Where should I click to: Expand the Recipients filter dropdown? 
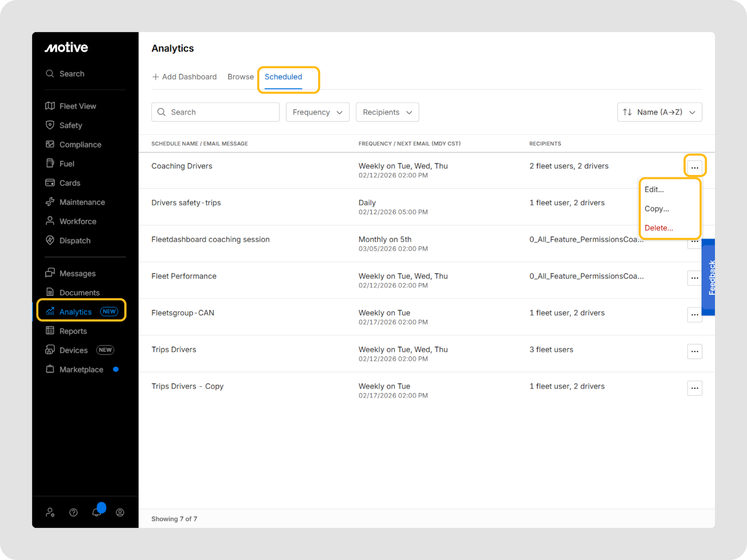[x=387, y=112]
